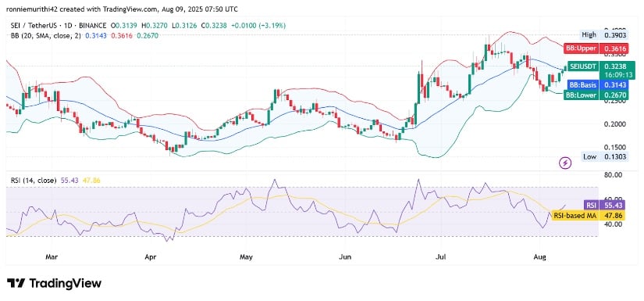Click the 80.00 RSI scale level
This screenshot has width=644, height=301.
(612, 175)
